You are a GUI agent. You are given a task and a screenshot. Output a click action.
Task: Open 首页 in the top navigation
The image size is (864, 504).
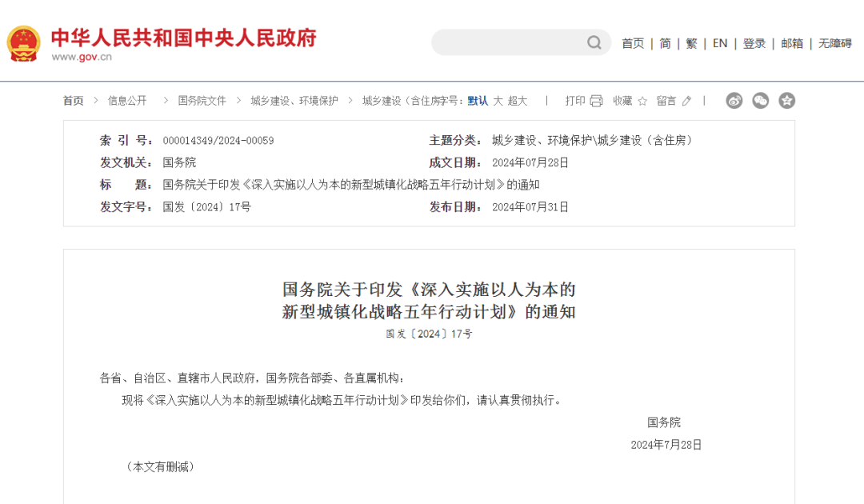633,43
